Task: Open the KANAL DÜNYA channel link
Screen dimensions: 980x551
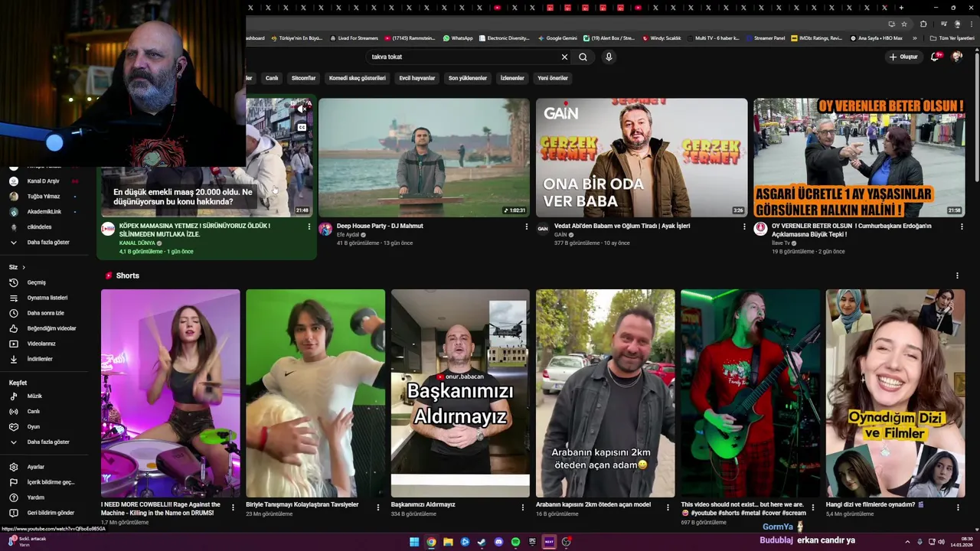Action: [x=138, y=243]
